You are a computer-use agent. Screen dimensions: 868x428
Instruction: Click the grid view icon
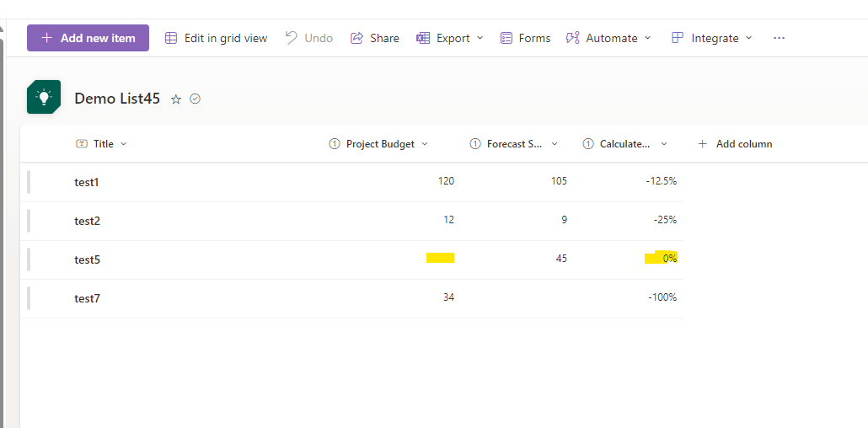[172, 38]
